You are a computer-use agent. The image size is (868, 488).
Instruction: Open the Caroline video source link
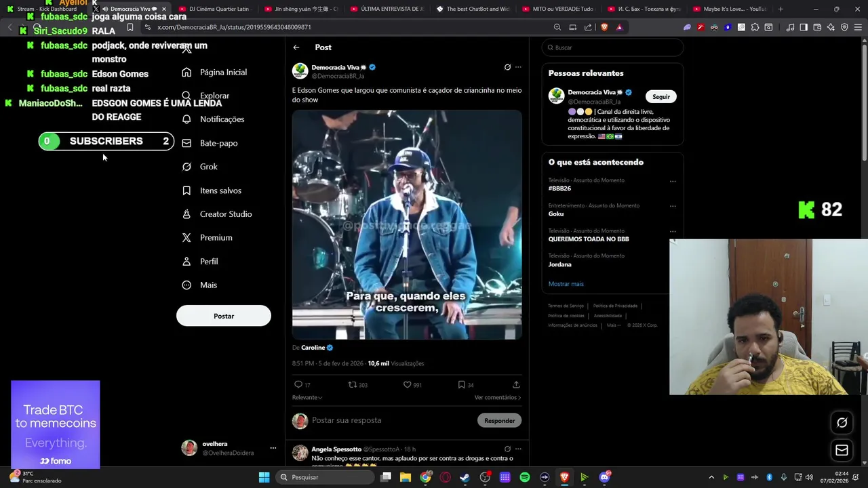coord(313,348)
